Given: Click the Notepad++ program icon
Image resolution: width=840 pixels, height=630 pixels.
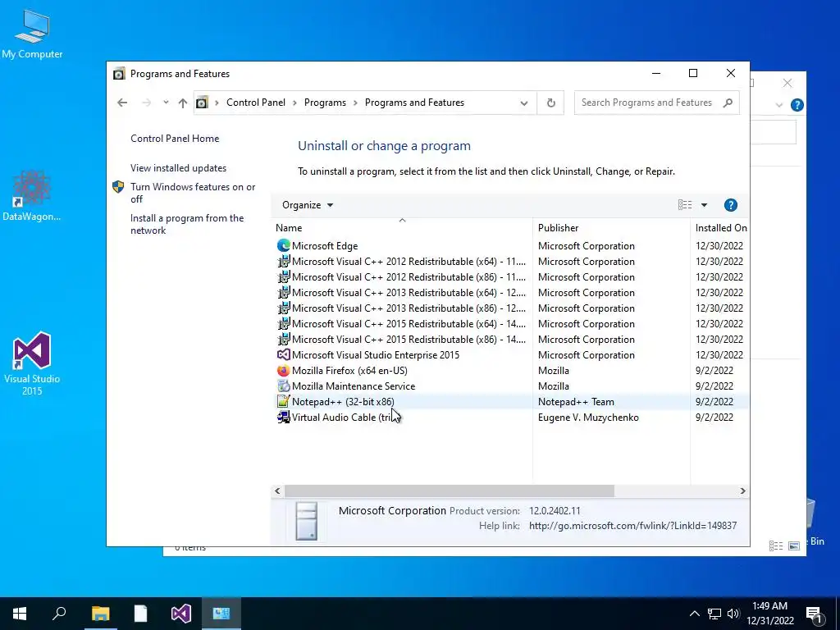Looking at the screenshot, I should point(283,401).
